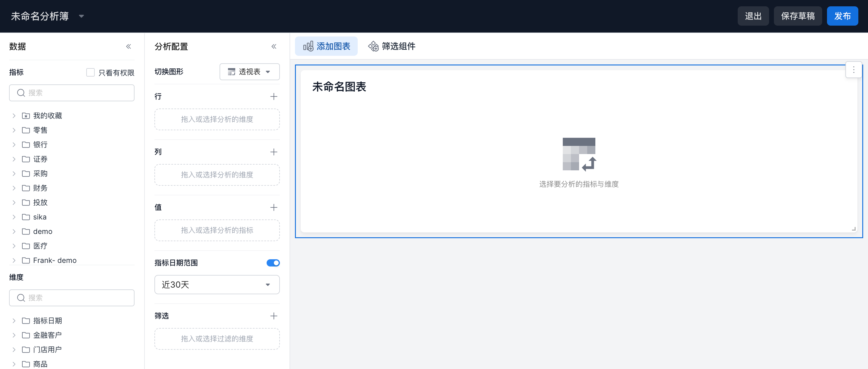The height and width of the screenshot is (369, 868).
Task: Open the 近30天 date range dropdown
Action: tap(217, 285)
